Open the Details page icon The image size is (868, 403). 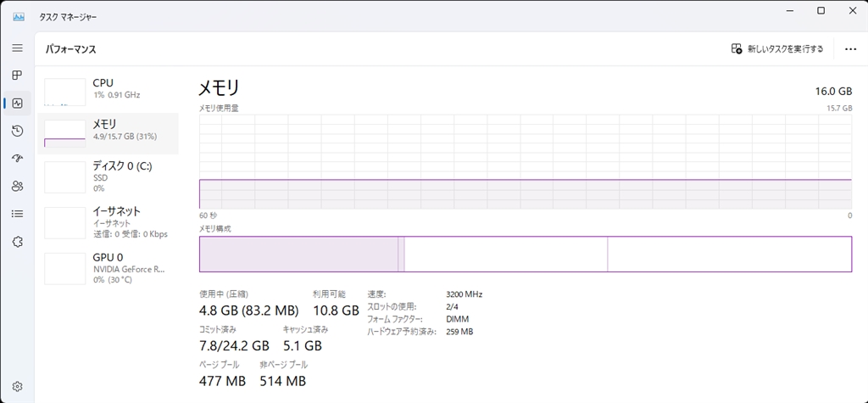pyautogui.click(x=17, y=214)
